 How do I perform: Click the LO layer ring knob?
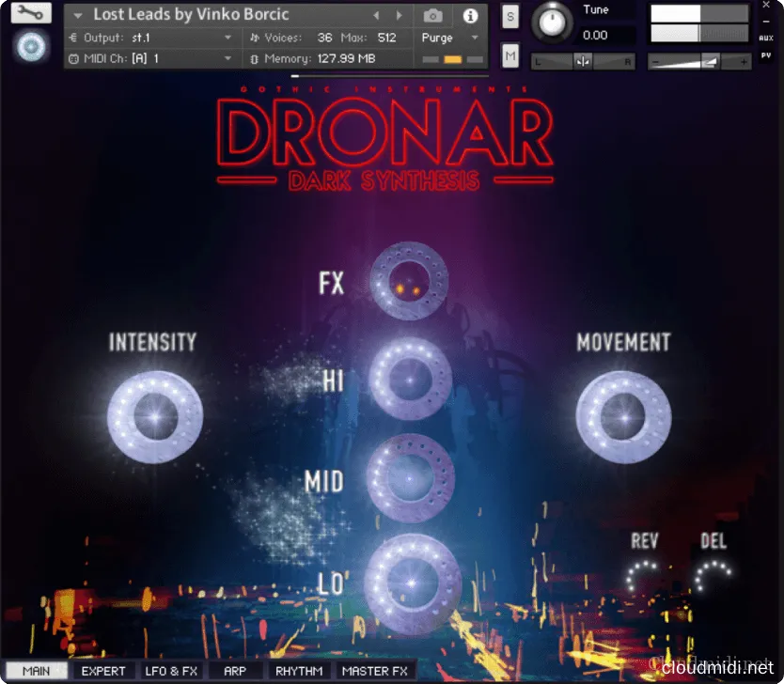pyautogui.click(x=412, y=582)
